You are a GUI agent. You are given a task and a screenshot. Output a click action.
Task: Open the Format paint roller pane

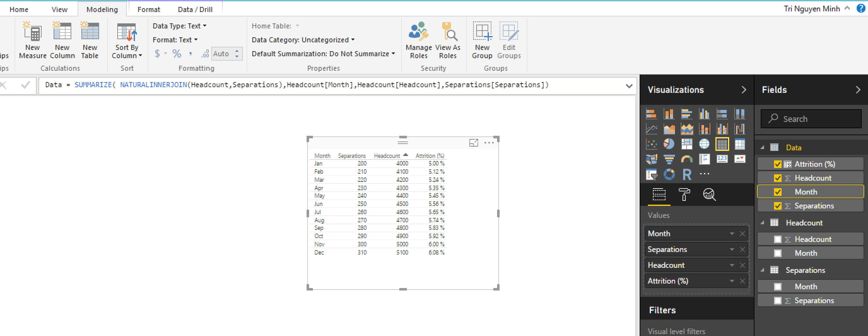click(x=684, y=194)
